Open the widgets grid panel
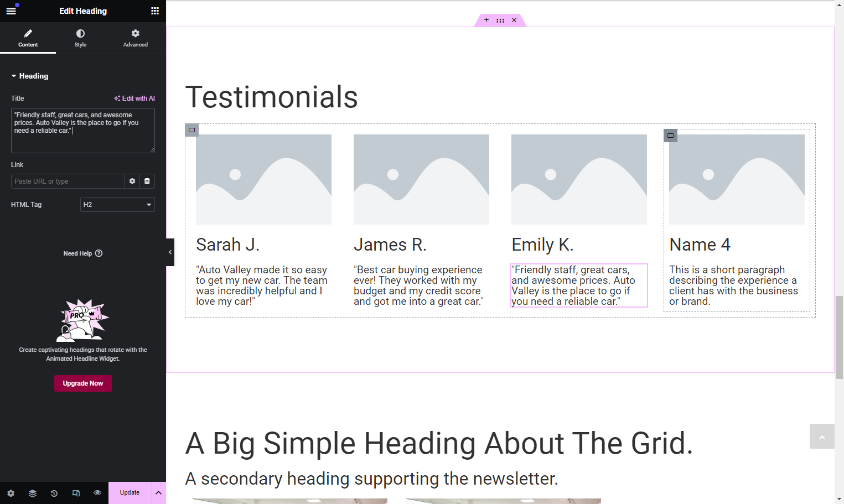 tap(155, 11)
